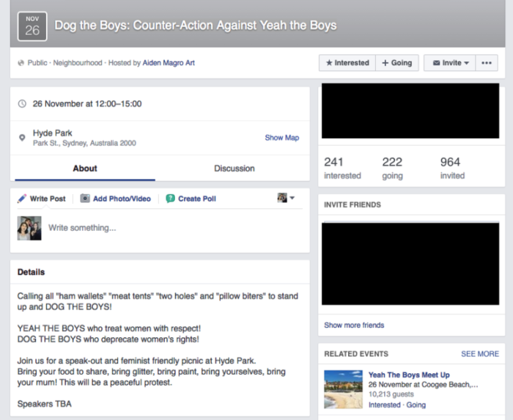Click the location pin icon near Hyde Park
513x420 pixels.
(x=22, y=138)
